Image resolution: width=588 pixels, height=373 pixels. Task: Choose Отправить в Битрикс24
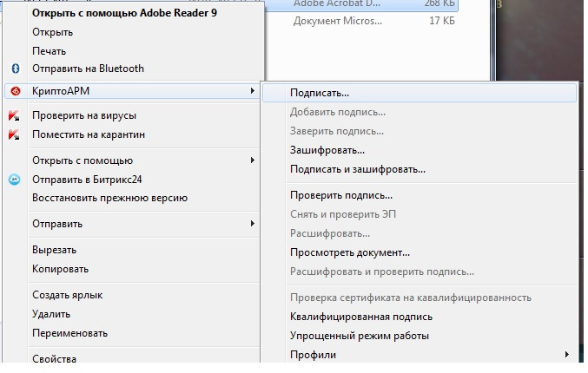coord(87,180)
